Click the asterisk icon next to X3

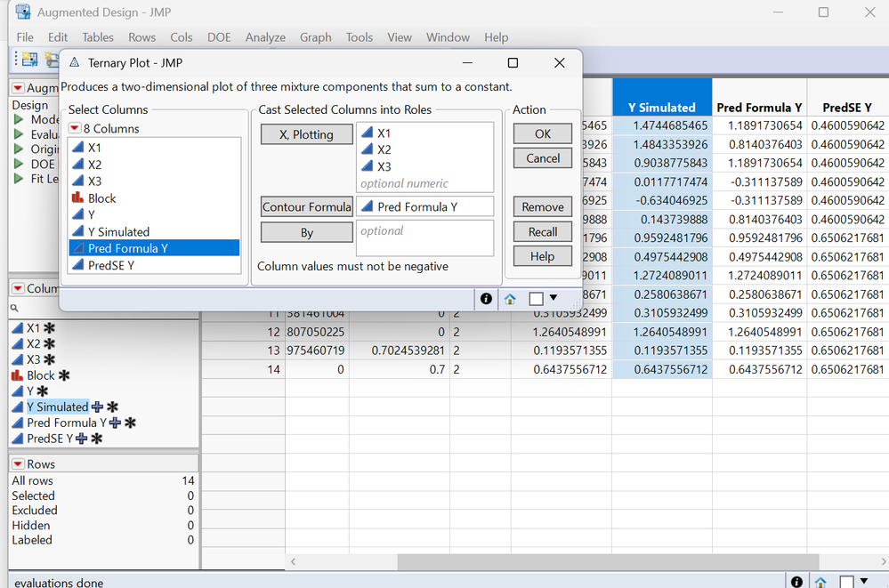pos(49,359)
